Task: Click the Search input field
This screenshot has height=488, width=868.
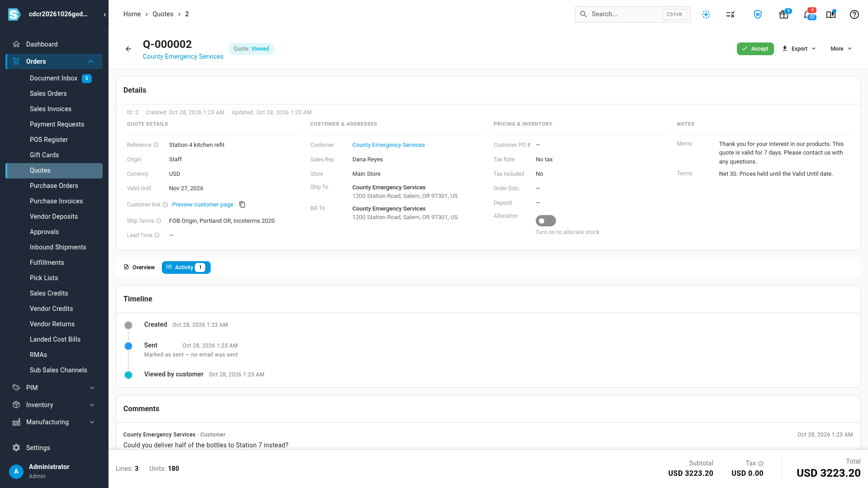Action: point(632,14)
